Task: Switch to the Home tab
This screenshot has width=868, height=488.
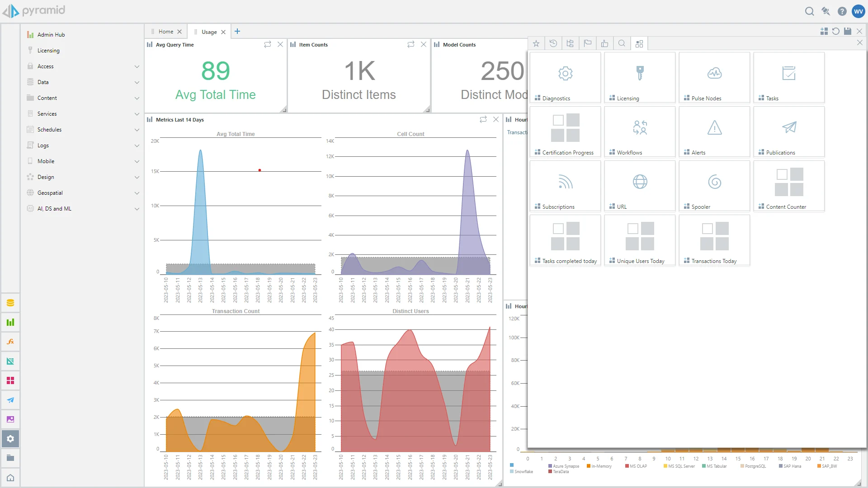Action: click(x=166, y=32)
